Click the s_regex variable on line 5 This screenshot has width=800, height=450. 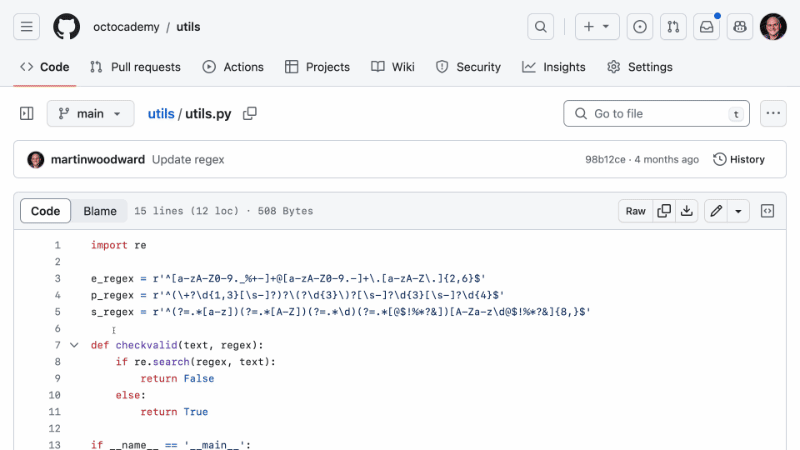point(112,312)
